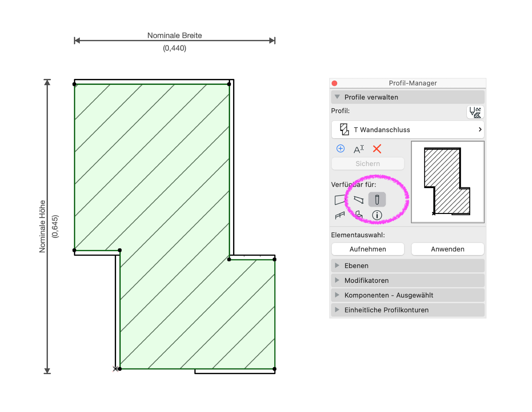
Task: Delete the profile with the red X
Action: (377, 149)
